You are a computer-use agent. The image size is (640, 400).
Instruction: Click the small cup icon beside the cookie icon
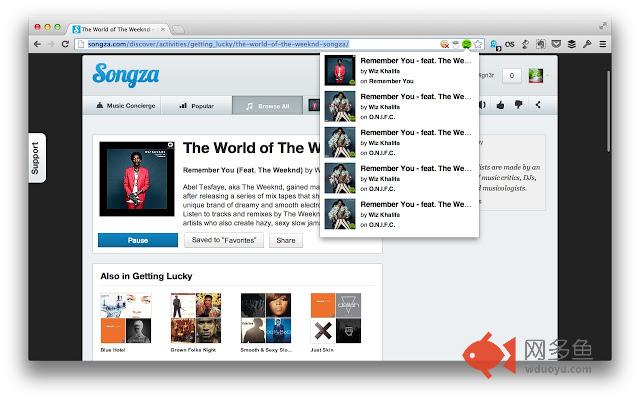click(x=456, y=44)
